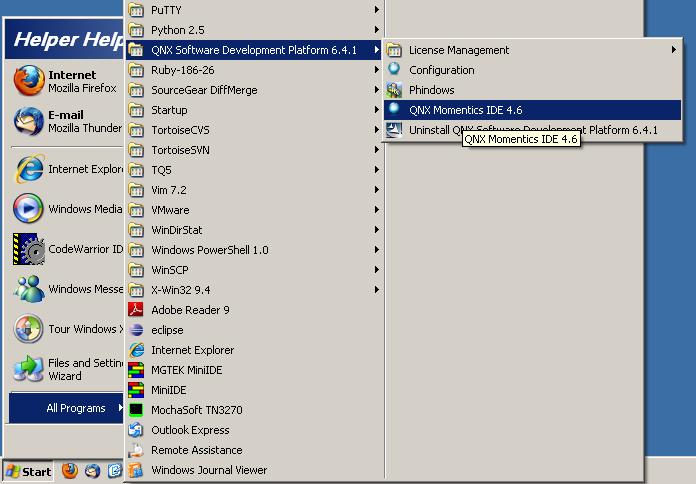The height and width of the screenshot is (484, 696).
Task: Click 'Remote Assistance' label text
Action: click(197, 450)
